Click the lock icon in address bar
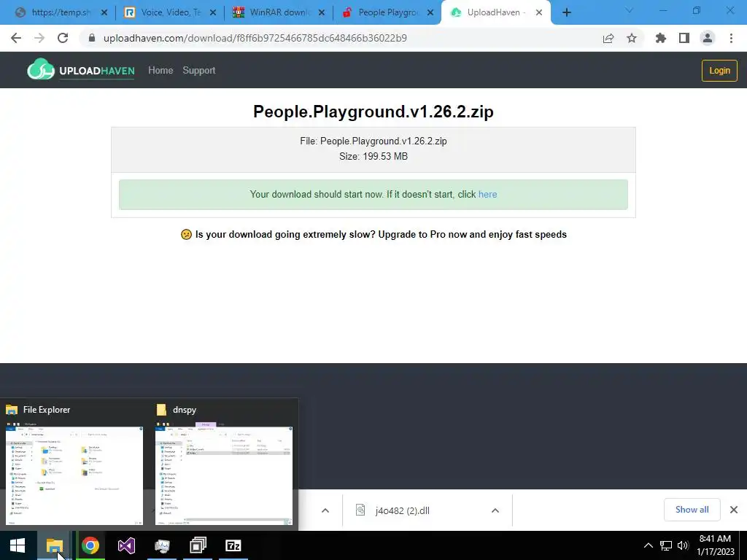The image size is (747, 560). point(92,38)
